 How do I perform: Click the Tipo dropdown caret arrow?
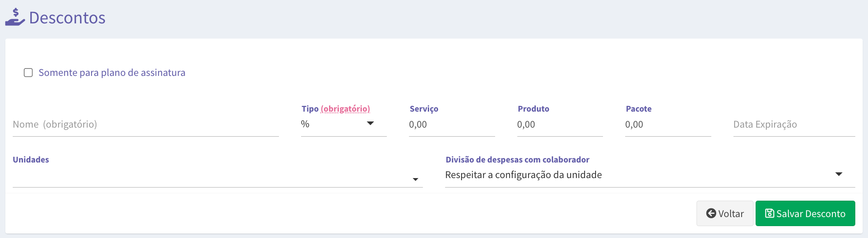coord(370,124)
